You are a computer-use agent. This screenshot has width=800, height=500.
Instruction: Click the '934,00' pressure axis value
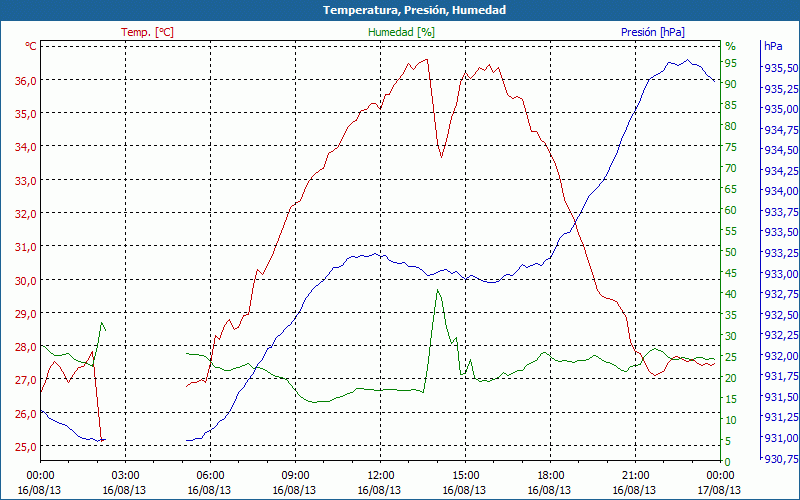click(781, 191)
